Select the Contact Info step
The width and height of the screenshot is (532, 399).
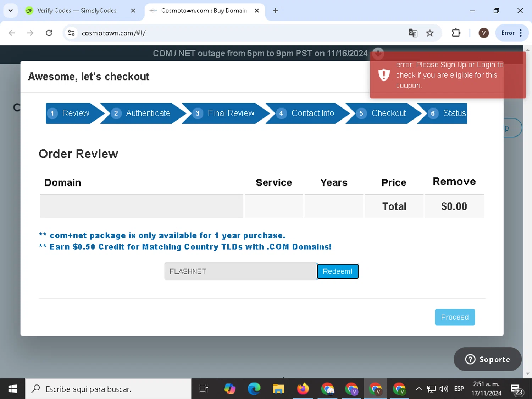pyautogui.click(x=307, y=113)
